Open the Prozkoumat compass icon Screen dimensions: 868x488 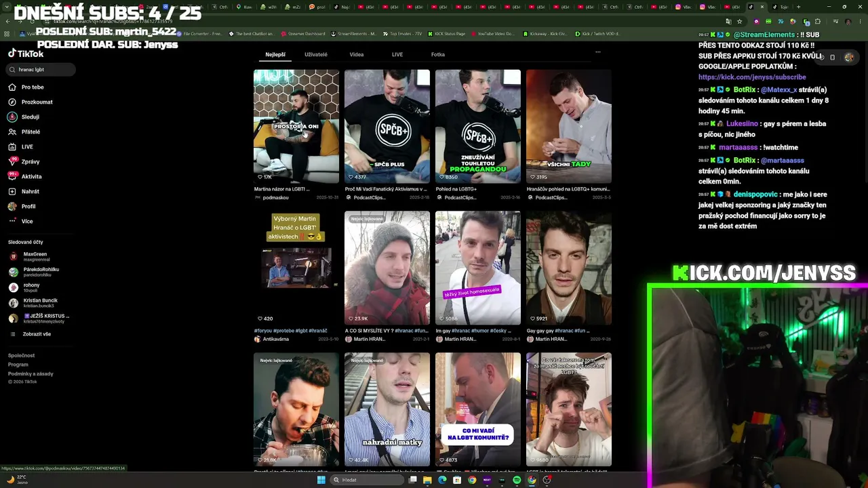click(12, 102)
